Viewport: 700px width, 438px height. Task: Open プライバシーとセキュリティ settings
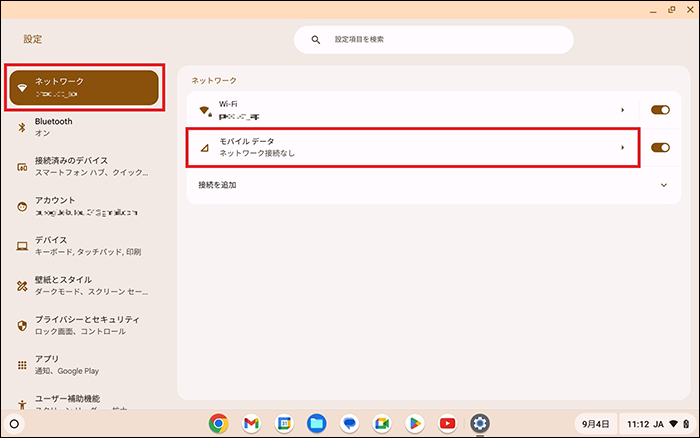click(84, 325)
